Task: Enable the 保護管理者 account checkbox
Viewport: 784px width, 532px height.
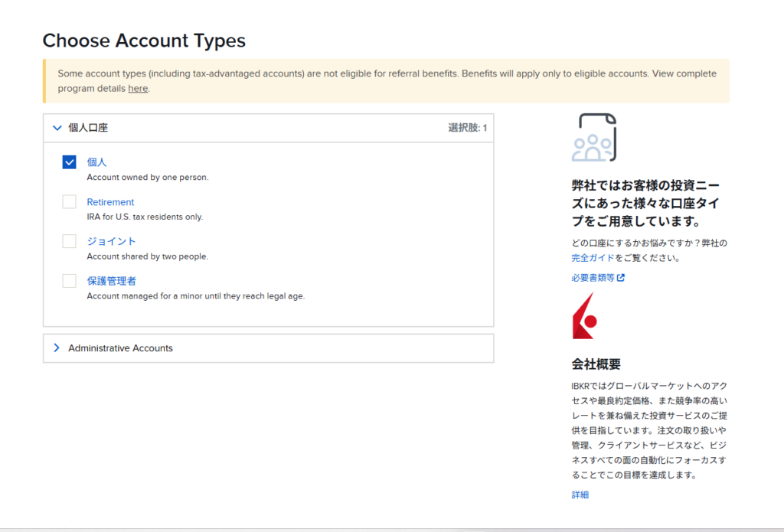Action: (69, 280)
